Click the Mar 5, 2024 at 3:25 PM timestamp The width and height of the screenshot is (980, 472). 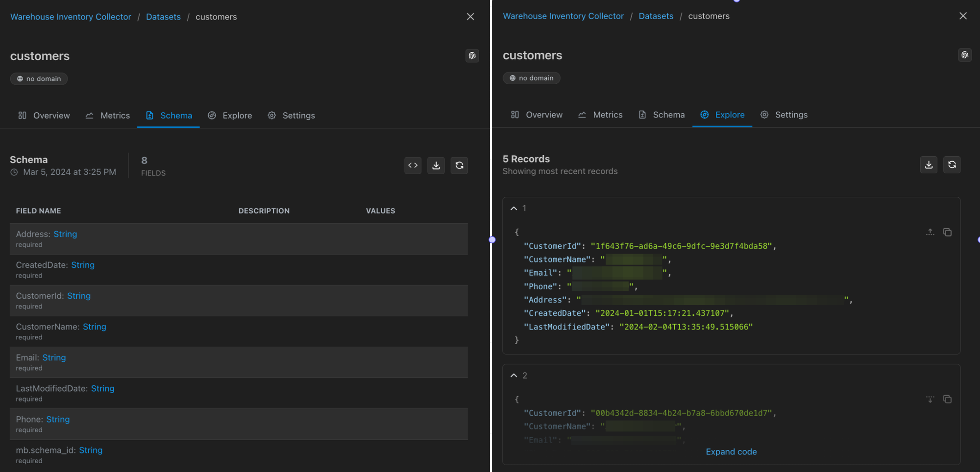[x=70, y=172]
